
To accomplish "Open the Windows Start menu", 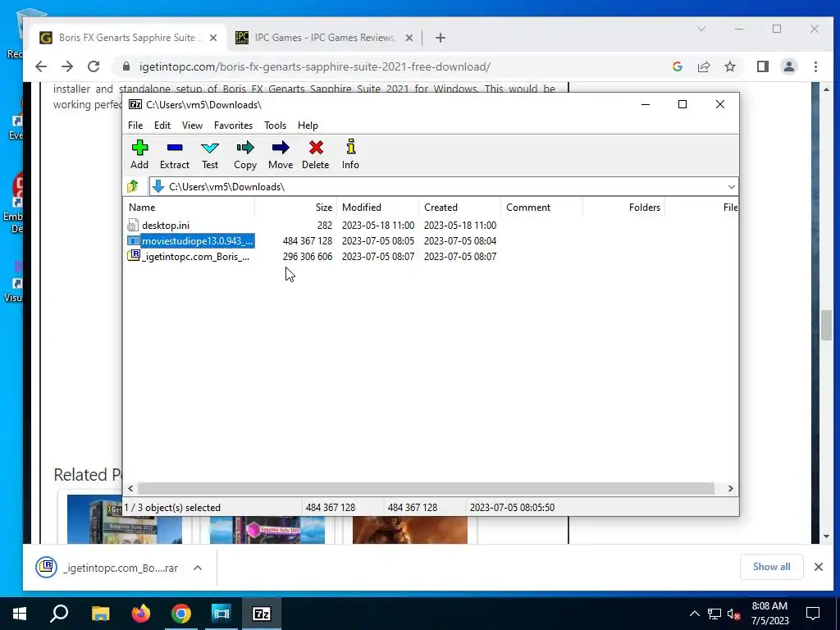I will tap(20, 614).
